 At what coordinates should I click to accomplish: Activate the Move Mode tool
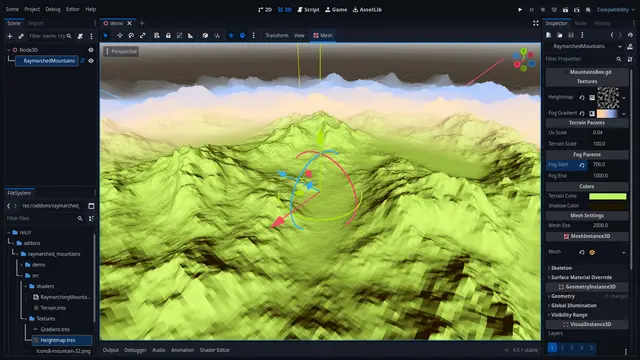click(x=120, y=36)
